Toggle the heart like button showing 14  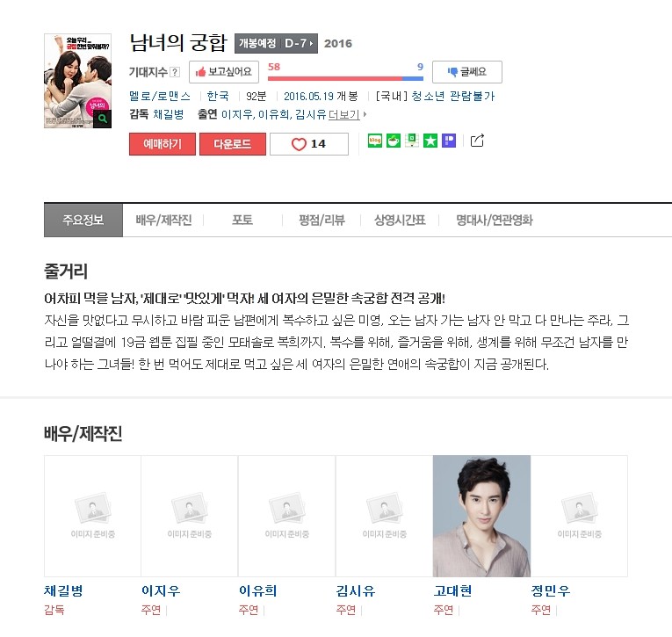point(309,144)
